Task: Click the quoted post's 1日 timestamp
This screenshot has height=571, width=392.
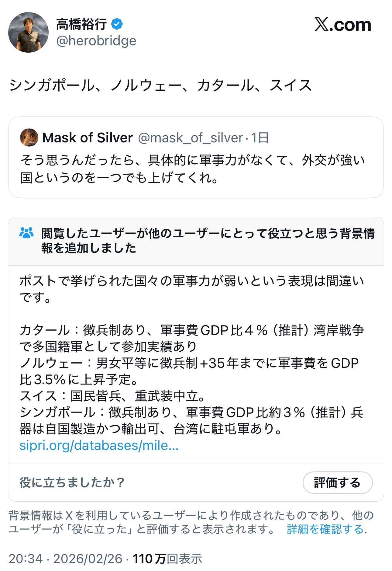Action: (260, 138)
